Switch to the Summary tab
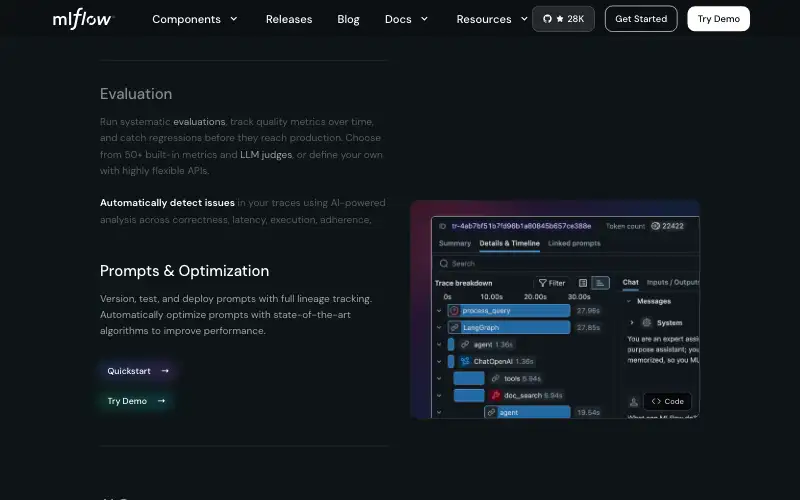Viewport: 800px width, 500px height. tap(455, 243)
